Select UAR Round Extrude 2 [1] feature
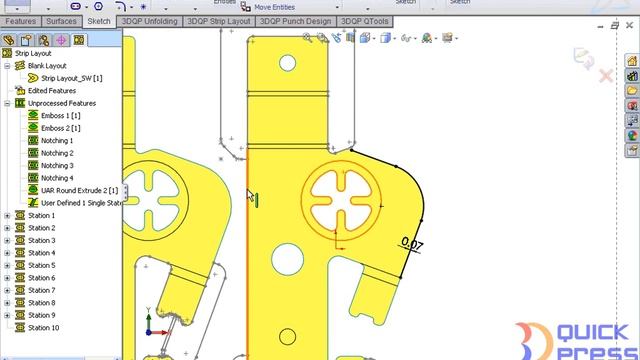 [x=73, y=191]
